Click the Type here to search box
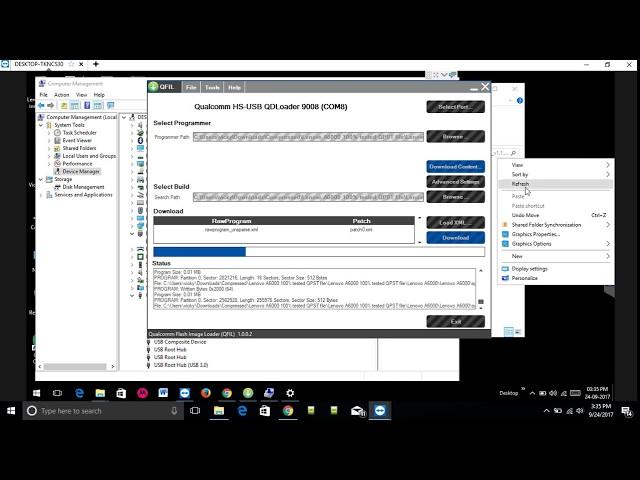 (102, 411)
